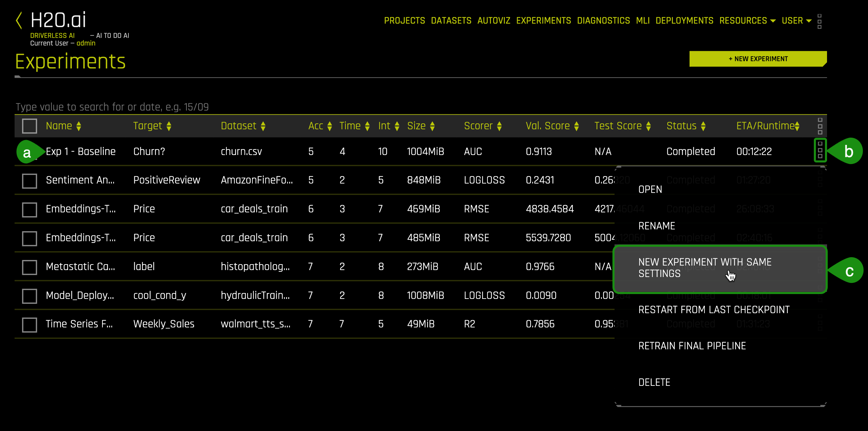This screenshot has width=868, height=431.
Task: Click the hydraulicTrain... dataset cell
Action: click(x=255, y=295)
